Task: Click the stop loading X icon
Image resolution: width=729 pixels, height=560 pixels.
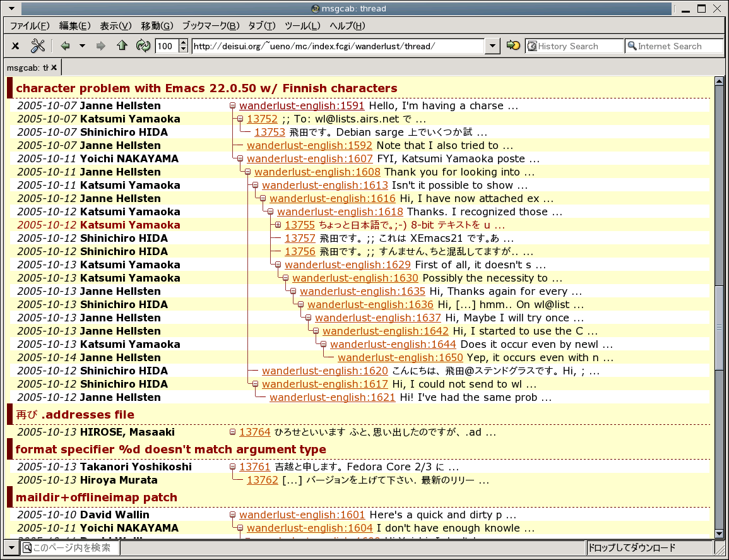Action: pos(16,46)
